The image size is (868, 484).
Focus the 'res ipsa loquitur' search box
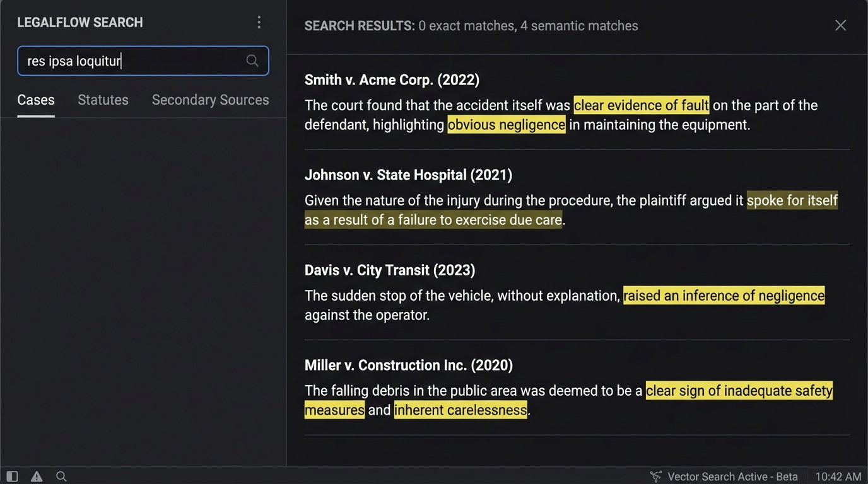pyautogui.click(x=132, y=61)
